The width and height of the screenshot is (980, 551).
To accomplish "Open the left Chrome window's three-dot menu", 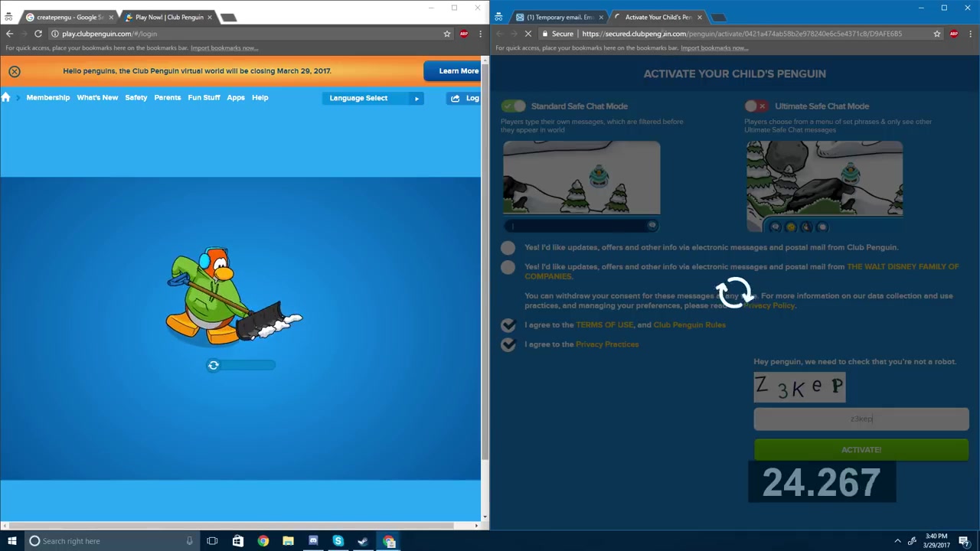I will tap(480, 34).
